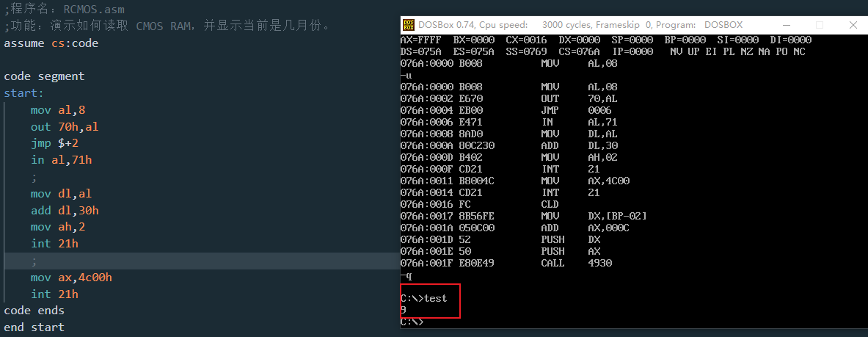This screenshot has height=337, width=868.
Task: Click the 'add dl,30h' code line
Action: (x=65, y=210)
